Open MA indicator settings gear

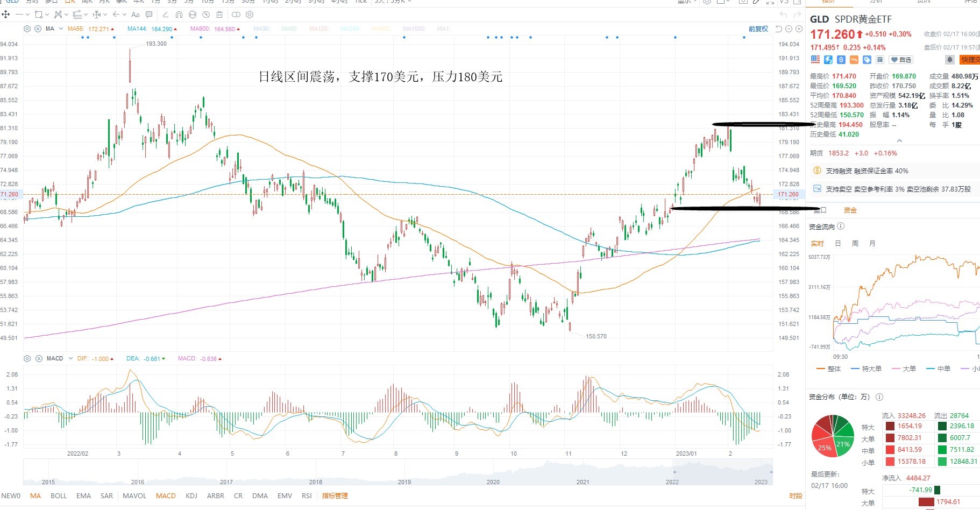27,29
